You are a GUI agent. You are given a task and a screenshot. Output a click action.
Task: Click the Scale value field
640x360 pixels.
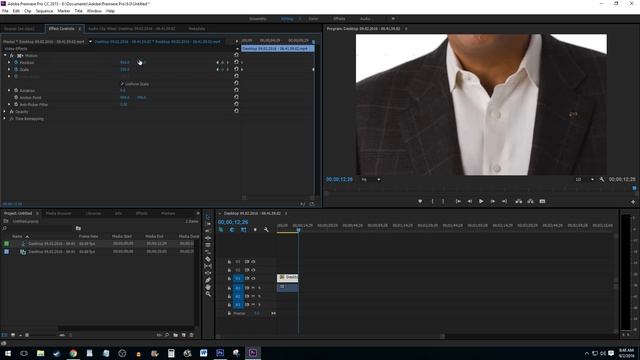pyautogui.click(x=124, y=69)
